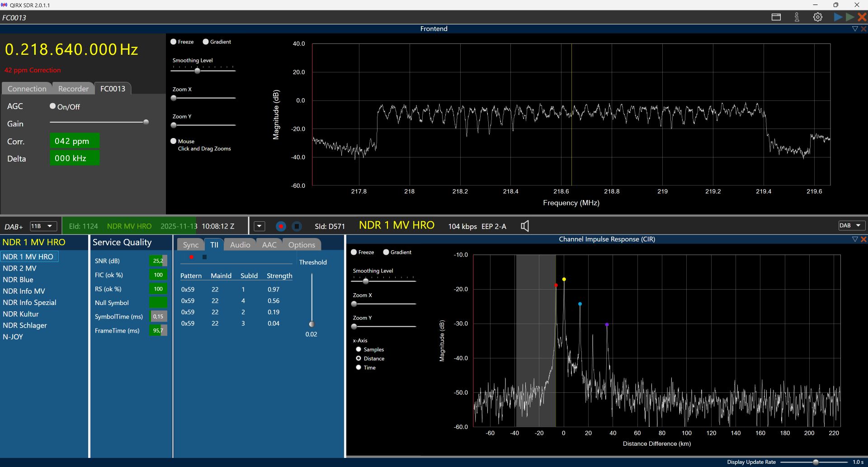This screenshot has height=467, width=868.
Task: Open the DAB mode dropdown
Action: [x=851, y=226]
